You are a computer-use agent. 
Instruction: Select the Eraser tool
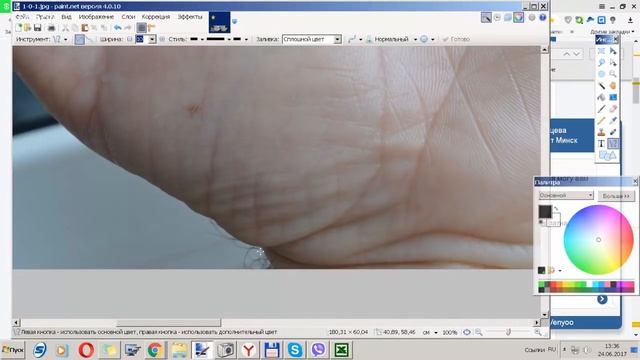point(613,109)
